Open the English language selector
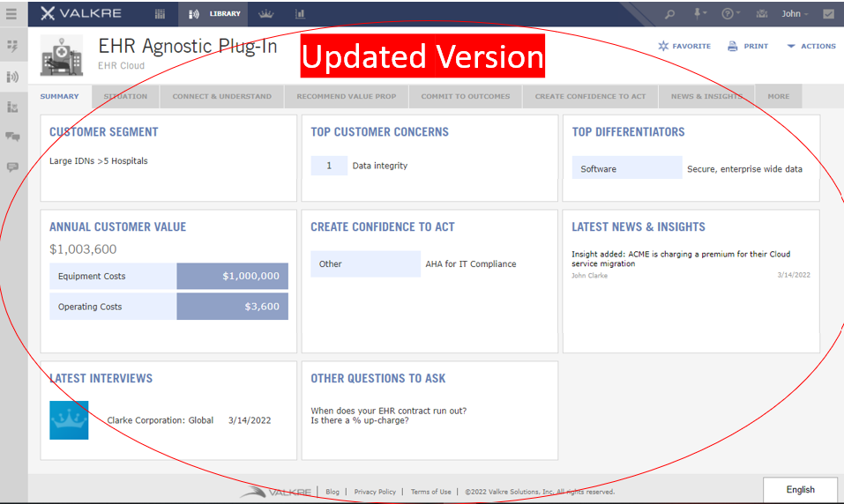Image resolution: width=844 pixels, height=504 pixels. [x=800, y=490]
